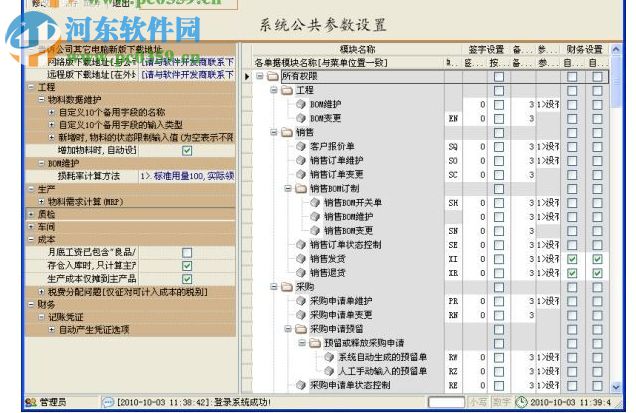Image resolution: width=636 pixels, height=413 pixels.
Task: Collapse the 所有权限 tree node
Action: click(x=260, y=76)
